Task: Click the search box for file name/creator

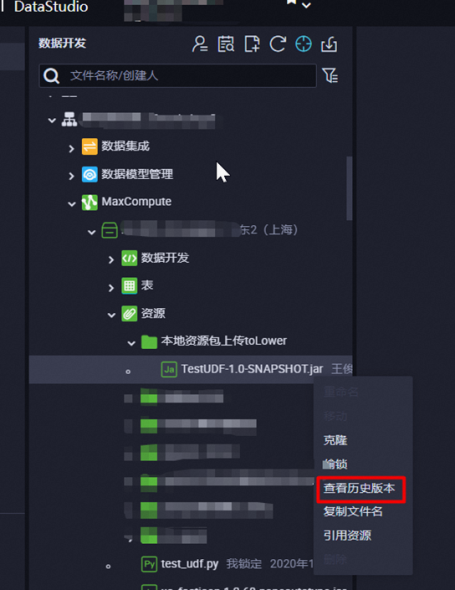Action: pyautogui.click(x=178, y=76)
